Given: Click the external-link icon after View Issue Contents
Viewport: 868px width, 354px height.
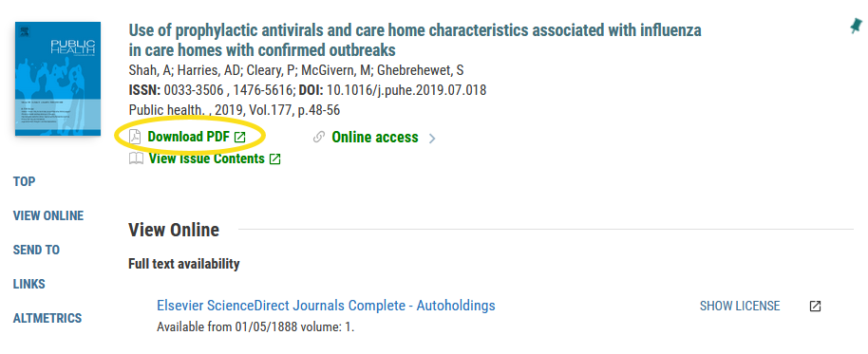Looking at the screenshot, I should 274,159.
